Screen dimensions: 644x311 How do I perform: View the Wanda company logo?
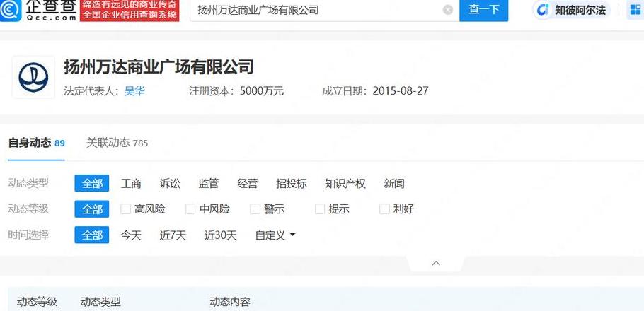pyautogui.click(x=33, y=77)
